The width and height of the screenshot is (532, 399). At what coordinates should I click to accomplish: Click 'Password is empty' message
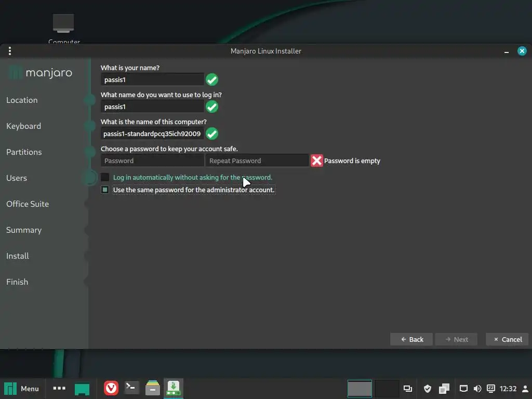point(352,161)
